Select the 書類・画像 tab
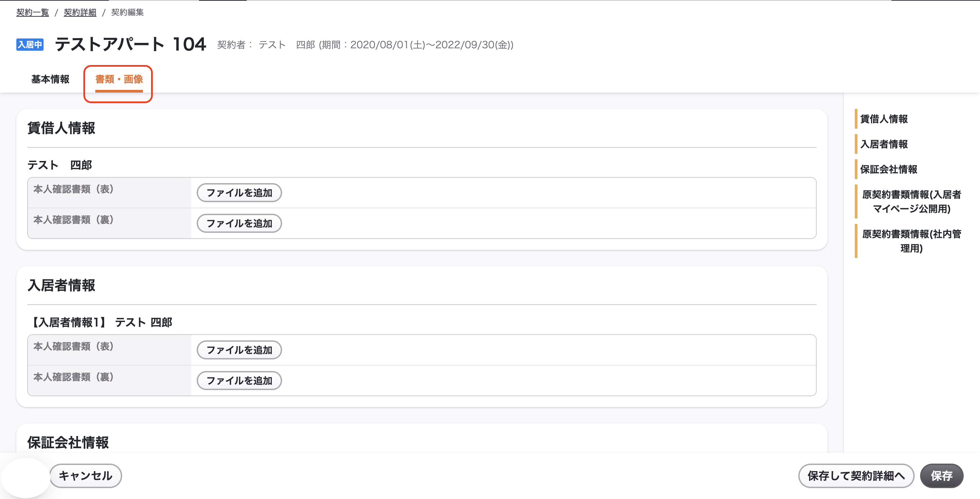The width and height of the screenshot is (980, 499). coord(119,79)
